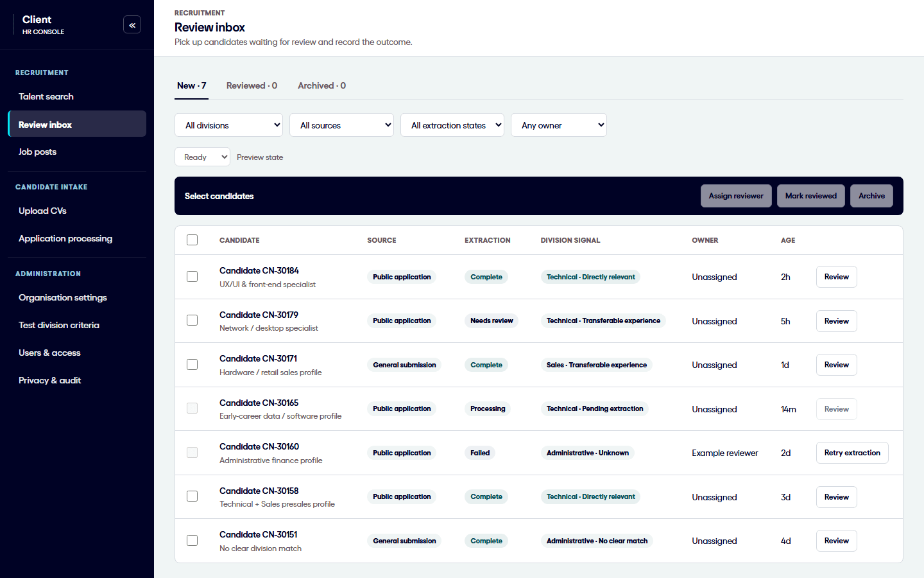Switch to the New tab
This screenshot has height=578, width=924.
(191, 86)
